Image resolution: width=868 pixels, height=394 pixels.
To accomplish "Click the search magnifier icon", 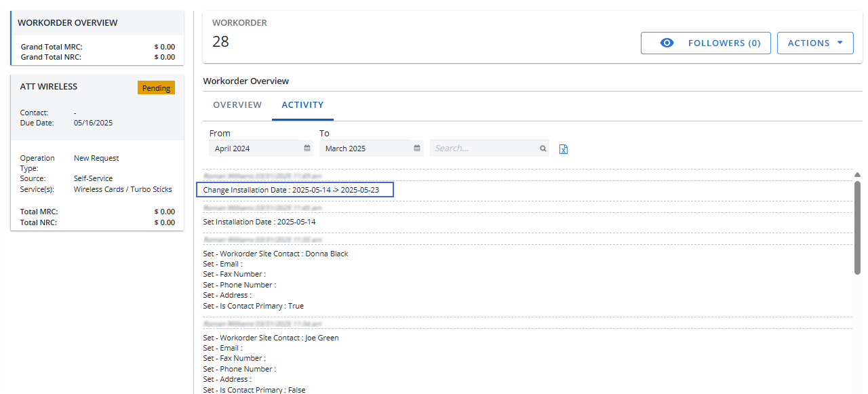I will (542, 149).
